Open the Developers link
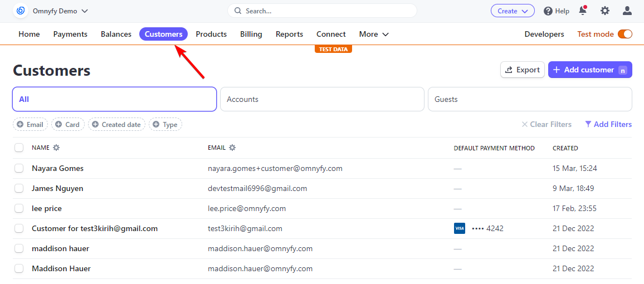The image size is (644, 284). (544, 34)
